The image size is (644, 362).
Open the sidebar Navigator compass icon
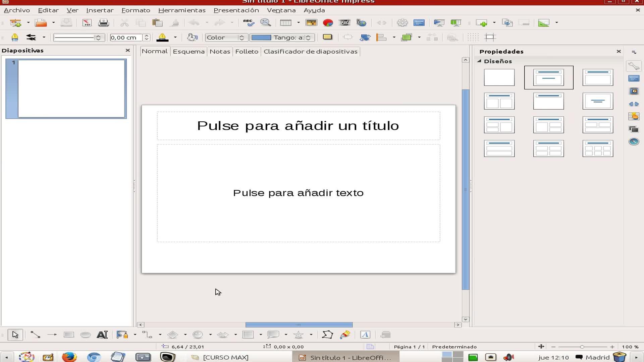coord(634,141)
